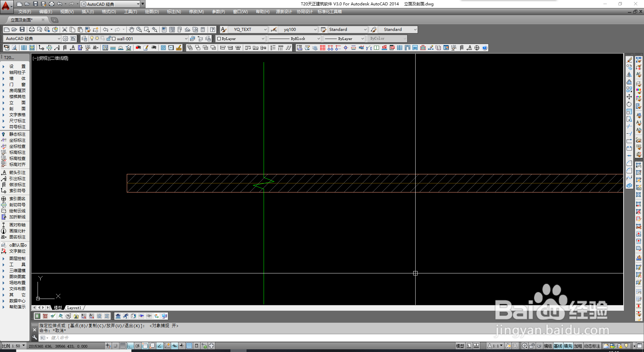Open workspace settings gear icon
Viewport: 644px width, 352px height.
pyautogui.click(x=65, y=39)
